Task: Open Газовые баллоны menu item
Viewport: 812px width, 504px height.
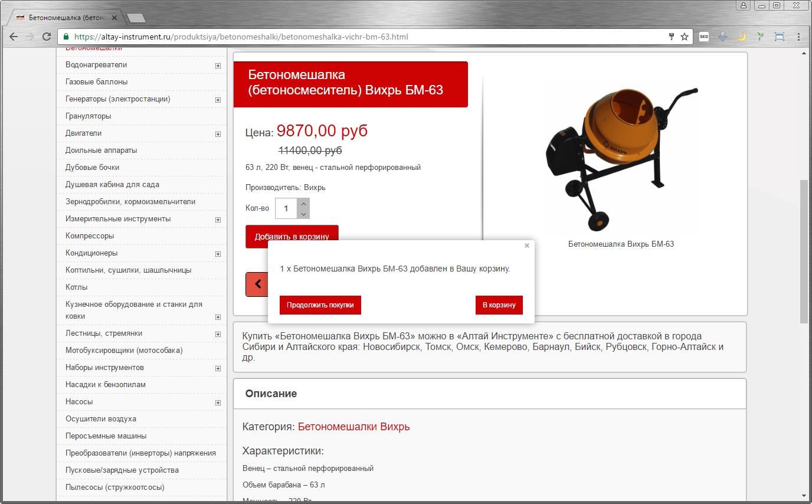Action: [x=96, y=82]
